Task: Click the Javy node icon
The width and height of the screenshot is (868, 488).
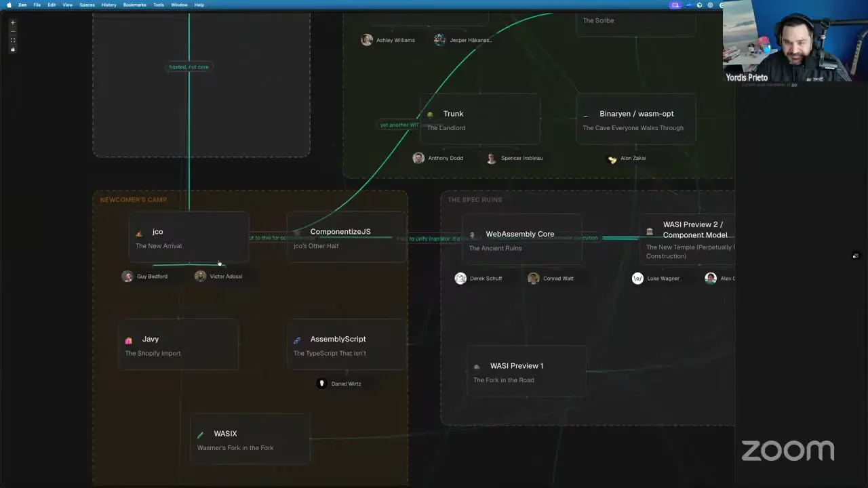Action: (x=129, y=341)
